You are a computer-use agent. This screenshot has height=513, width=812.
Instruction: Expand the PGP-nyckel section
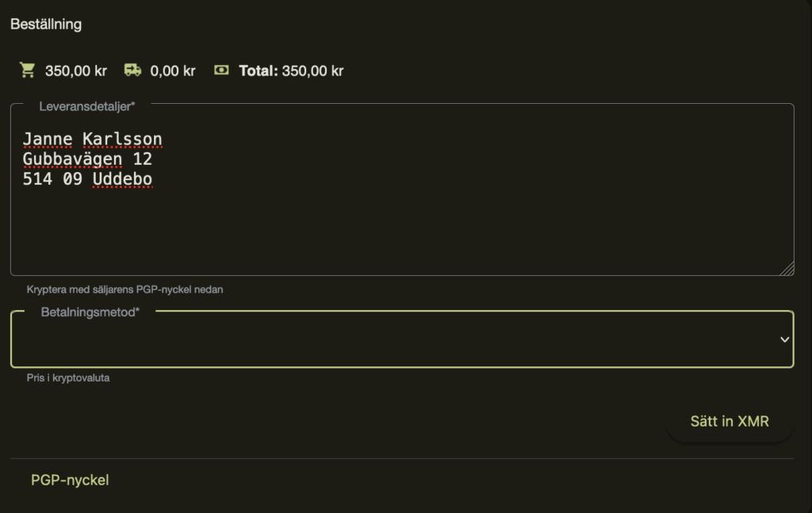pos(70,480)
